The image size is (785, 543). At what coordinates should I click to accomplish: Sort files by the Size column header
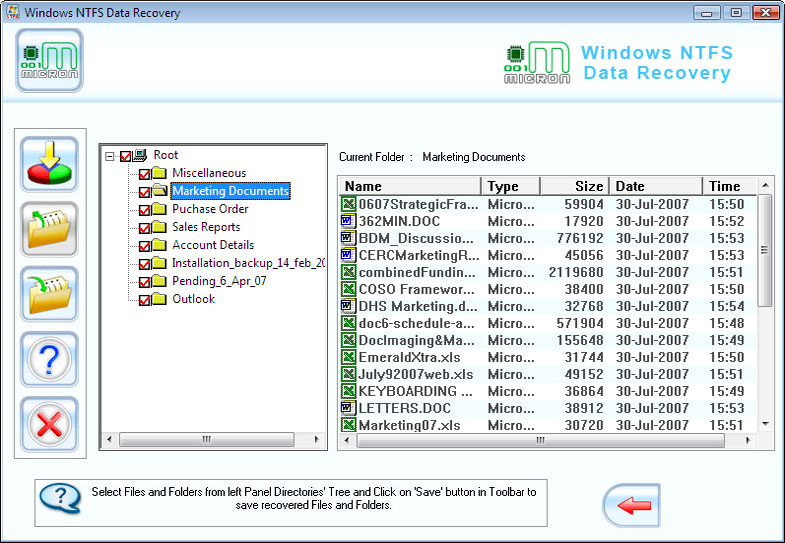tap(575, 186)
